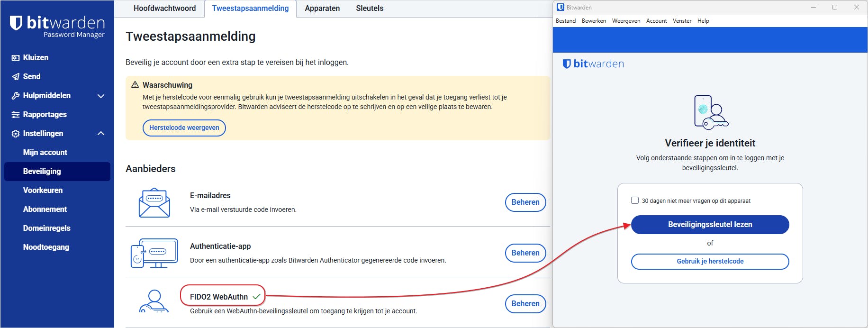868x328 pixels.
Task: Click Beveiligingssleutel lezen button
Action: click(710, 225)
